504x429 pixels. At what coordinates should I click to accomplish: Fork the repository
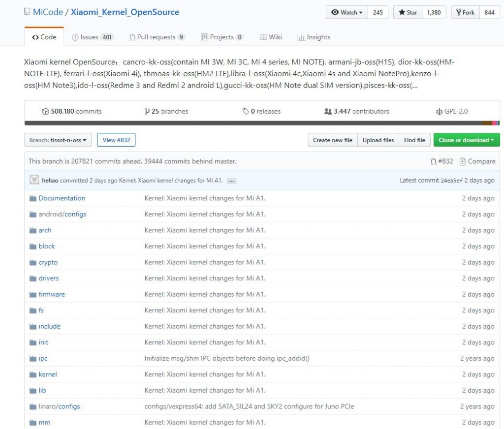click(x=466, y=12)
